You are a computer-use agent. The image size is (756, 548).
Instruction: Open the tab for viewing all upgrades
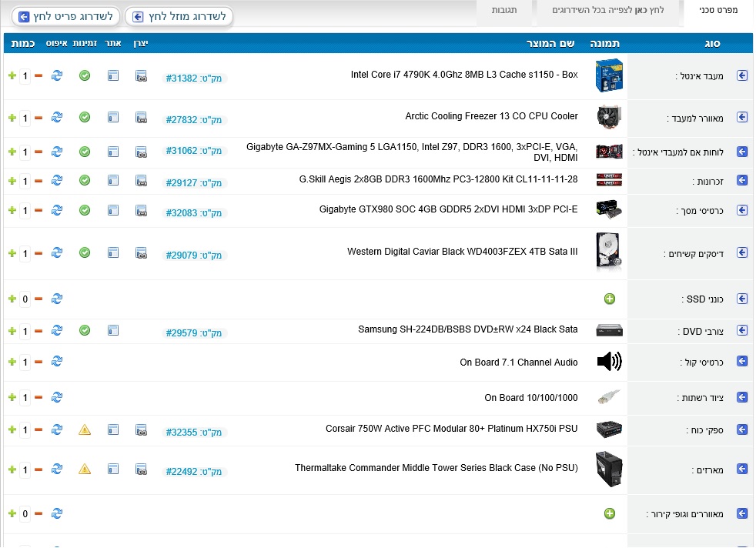point(607,11)
